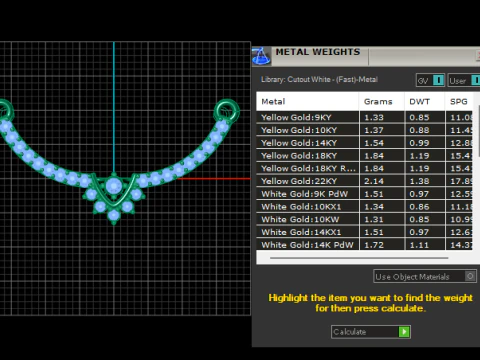Click the Metal Weights flask icon

tap(261, 56)
